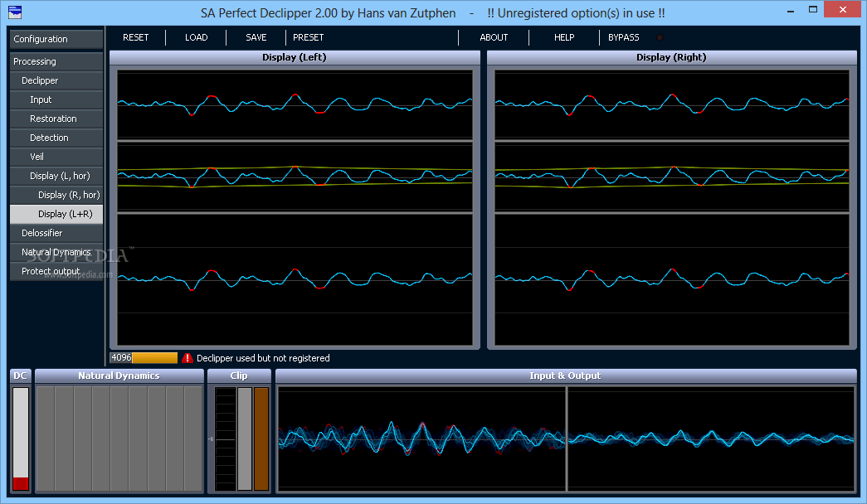
Task: Open the ABOUT dialog
Action: click(494, 37)
